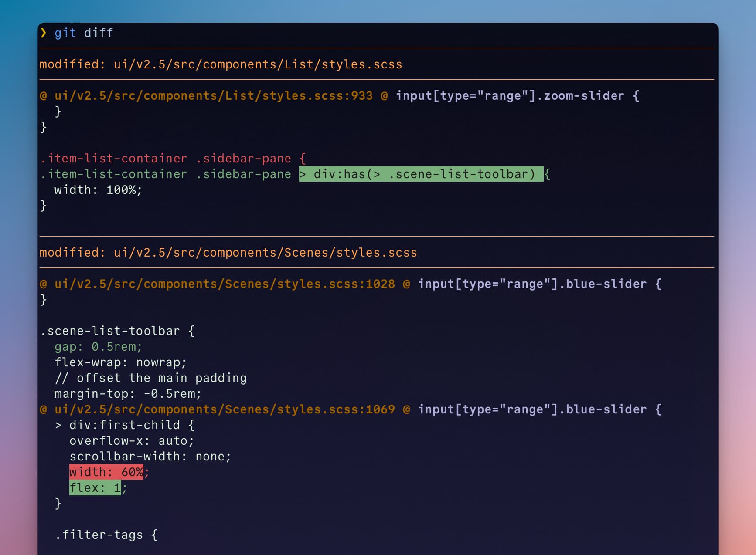This screenshot has width=756, height=555.
Task: Click the 'scrollbar-width: none;' line
Action: coord(150,457)
